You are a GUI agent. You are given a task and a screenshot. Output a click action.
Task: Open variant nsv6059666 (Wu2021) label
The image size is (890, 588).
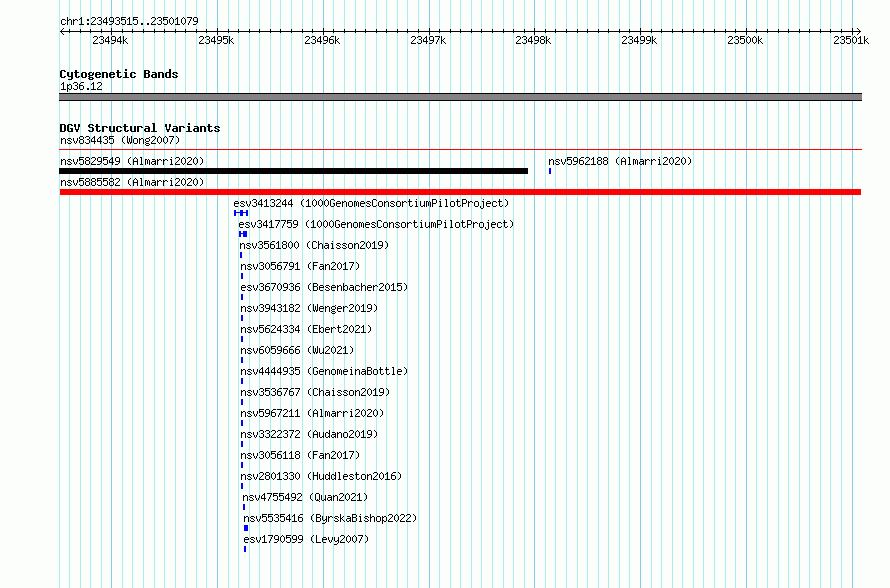point(297,350)
